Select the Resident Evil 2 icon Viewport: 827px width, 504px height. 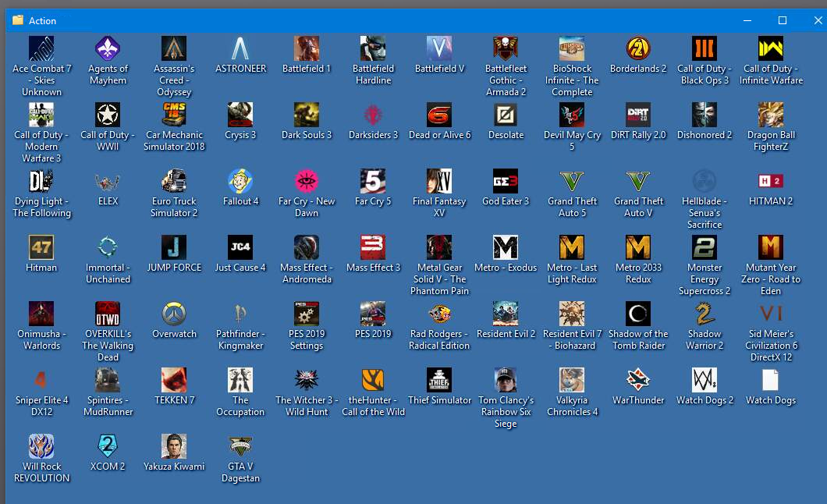pos(506,314)
